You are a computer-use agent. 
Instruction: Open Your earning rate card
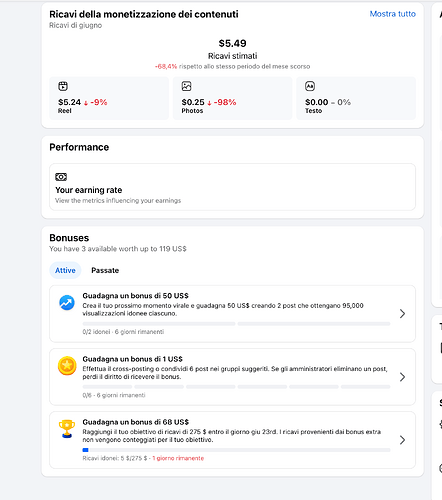coord(232,187)
